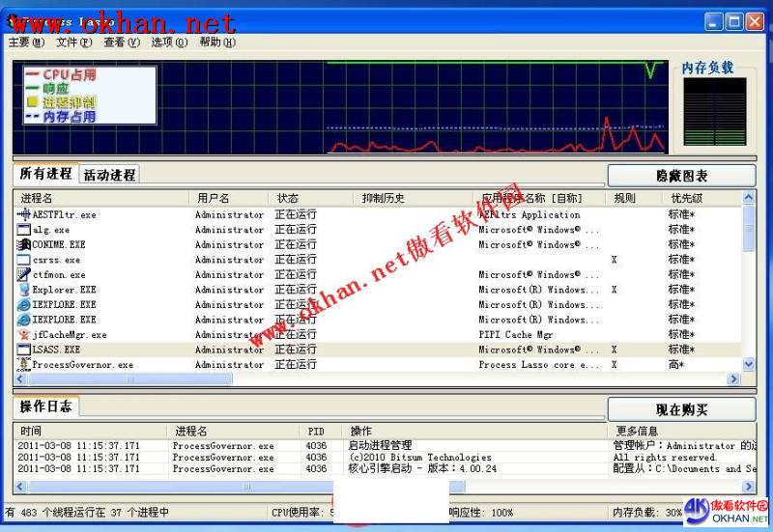Screen dimensions: 773x532
Task: Click the Explorer.EXE process icon
Action: pyautogui.click(x=23, y=290)
